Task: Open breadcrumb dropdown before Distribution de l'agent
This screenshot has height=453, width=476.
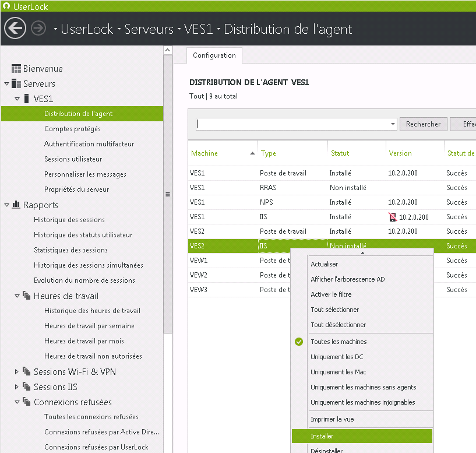Action: (218, 29)
